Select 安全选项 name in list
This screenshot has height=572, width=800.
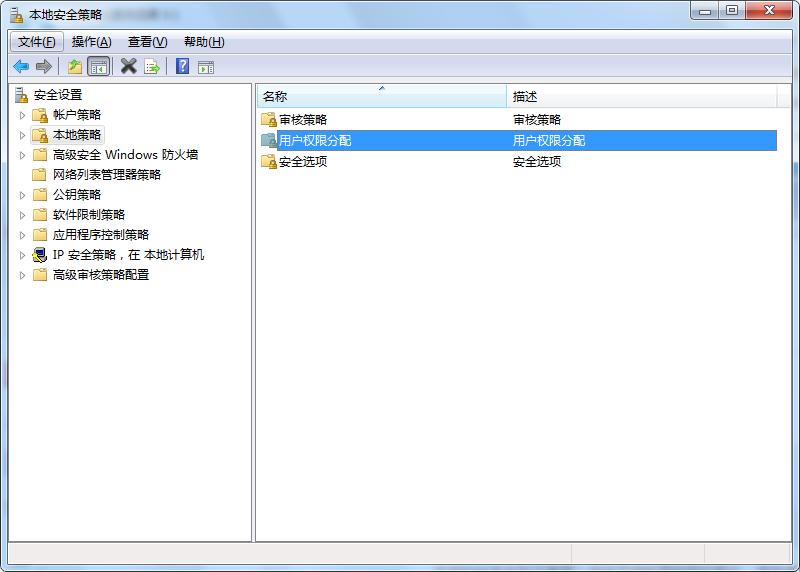coord(303,162)
